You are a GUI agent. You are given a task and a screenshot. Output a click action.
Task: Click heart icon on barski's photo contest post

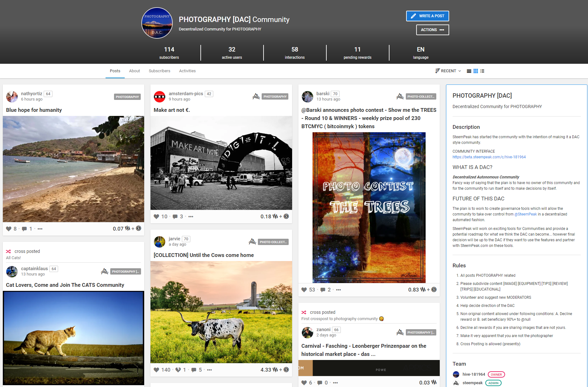(304, 290)
